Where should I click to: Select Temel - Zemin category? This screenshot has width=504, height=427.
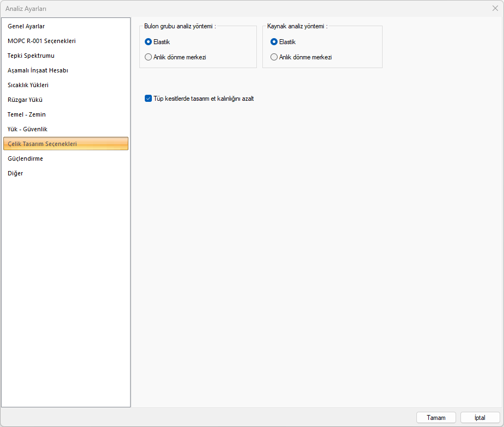pyautogui.click(x=27, y=114)
